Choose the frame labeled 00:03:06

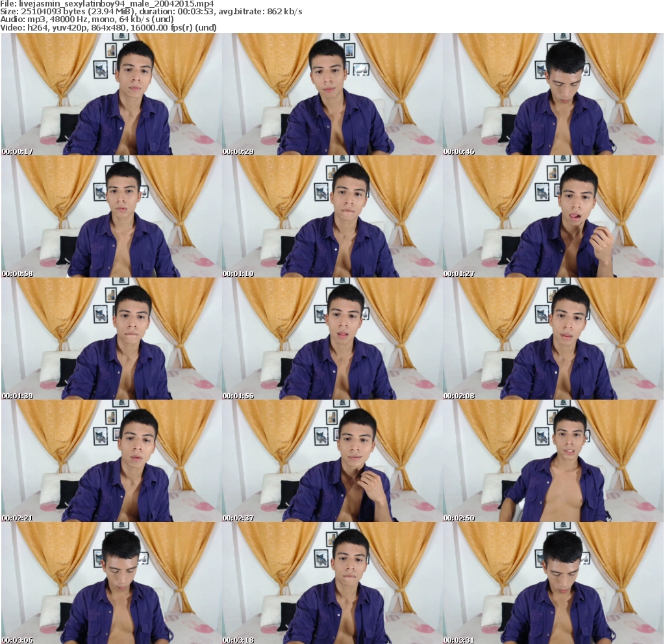coord(111,583)
